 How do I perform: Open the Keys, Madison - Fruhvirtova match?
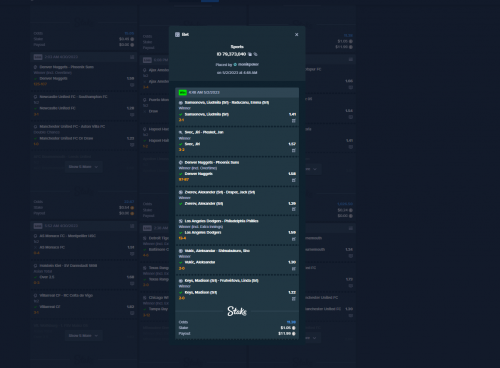pos(221,281)
